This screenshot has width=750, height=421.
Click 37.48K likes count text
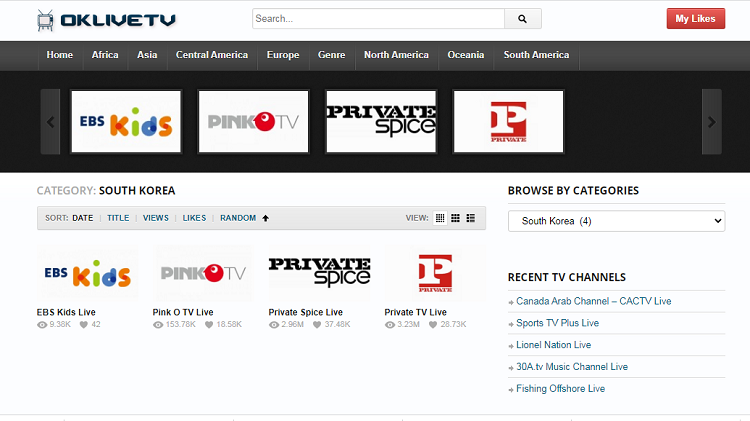337,325
